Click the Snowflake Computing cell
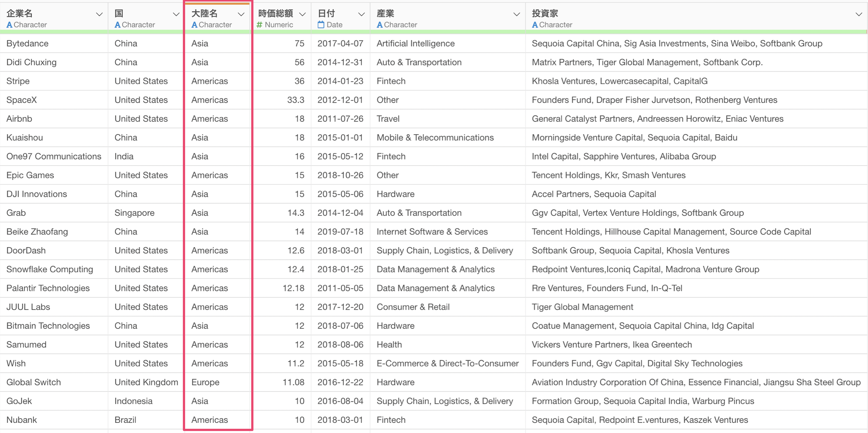Viewport: 868px width, 433px height. pos(54,270)
